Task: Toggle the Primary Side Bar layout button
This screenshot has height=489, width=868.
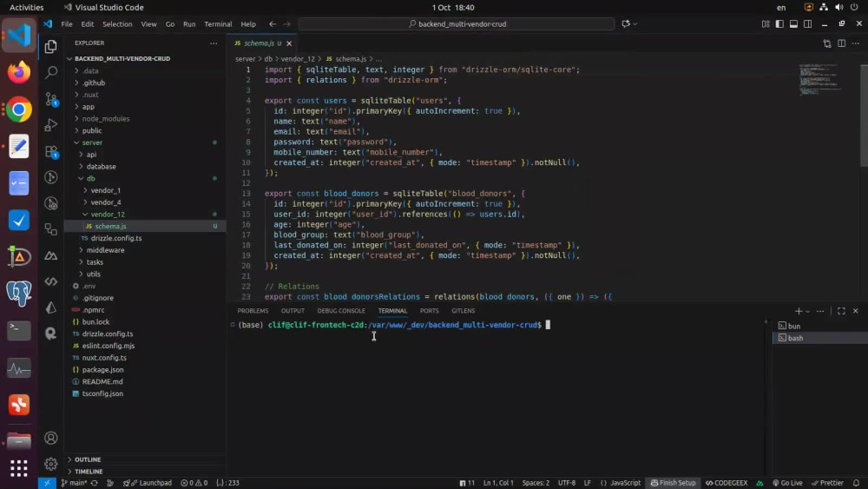Action: [x=779, y=23]
